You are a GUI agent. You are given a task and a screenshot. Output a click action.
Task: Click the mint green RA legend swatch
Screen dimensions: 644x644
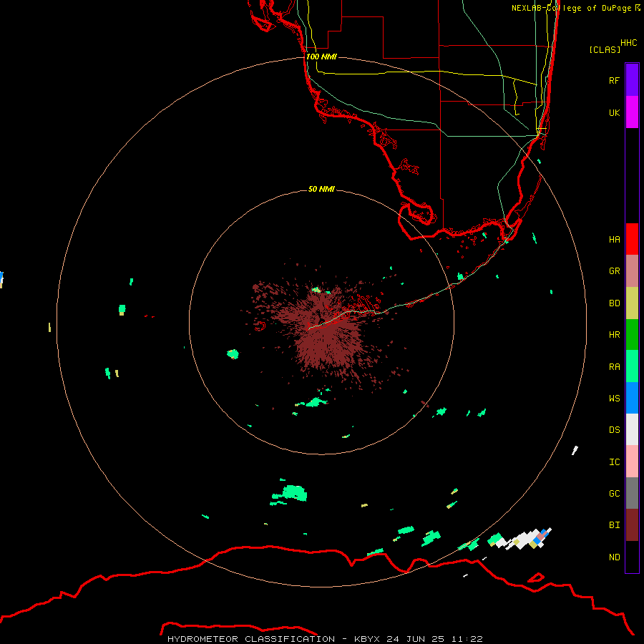[632, 366]
